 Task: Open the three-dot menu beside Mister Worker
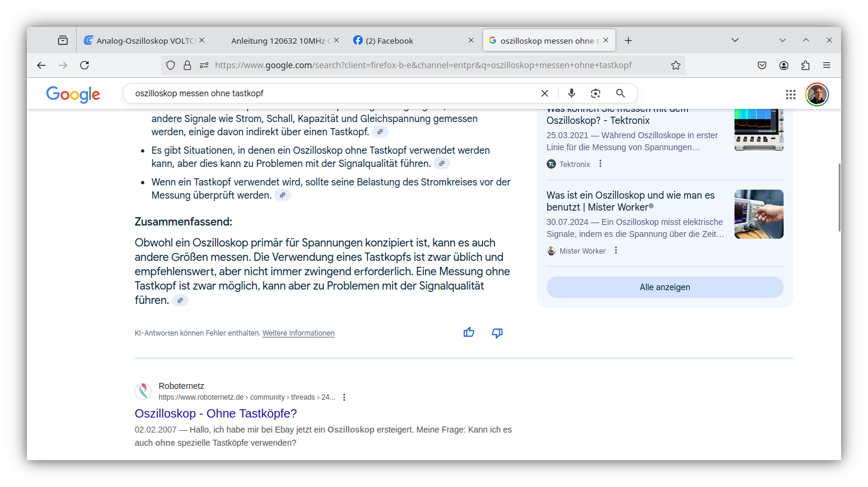click(x=615, y=250)
